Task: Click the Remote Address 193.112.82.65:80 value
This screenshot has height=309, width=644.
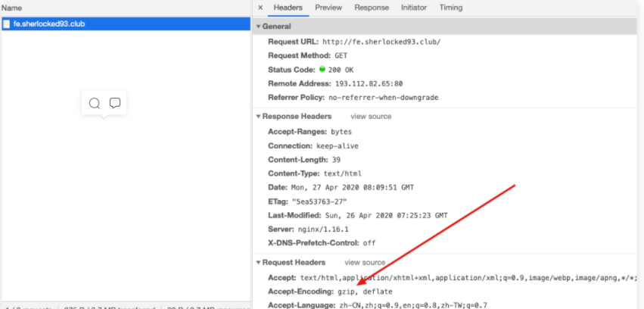Action: coord(369,84)
